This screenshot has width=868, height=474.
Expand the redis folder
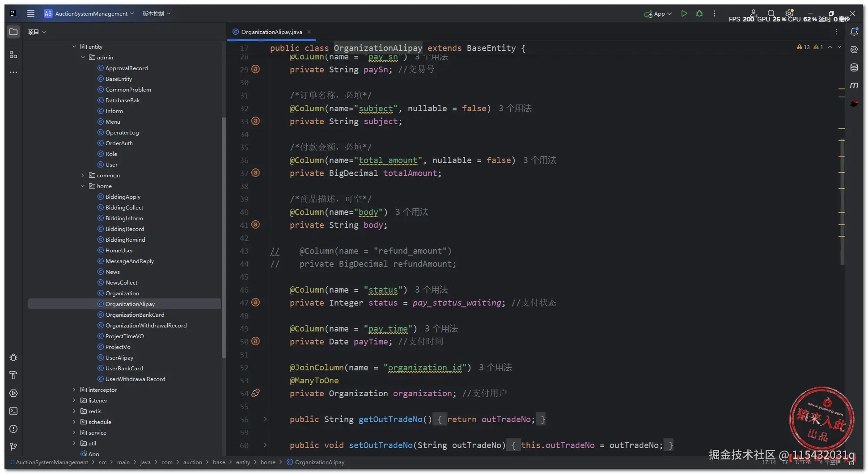pos(74,411)
